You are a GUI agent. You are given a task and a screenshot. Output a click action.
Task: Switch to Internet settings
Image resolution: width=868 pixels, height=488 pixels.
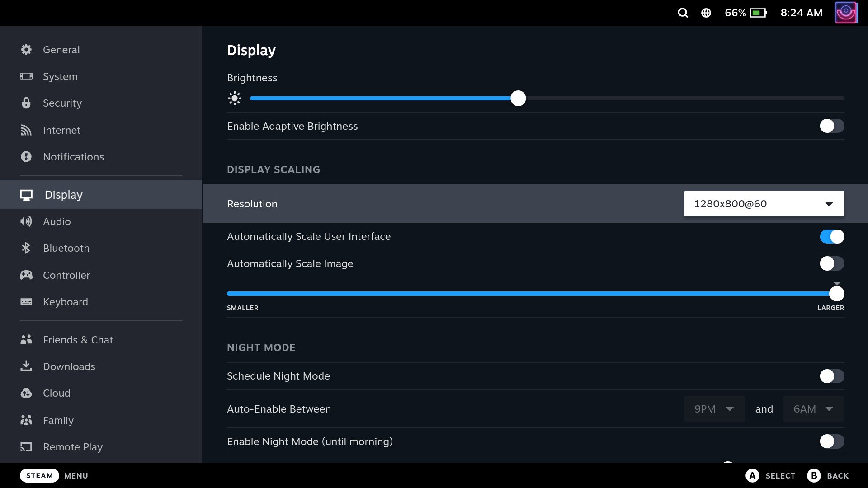point(100,130)
